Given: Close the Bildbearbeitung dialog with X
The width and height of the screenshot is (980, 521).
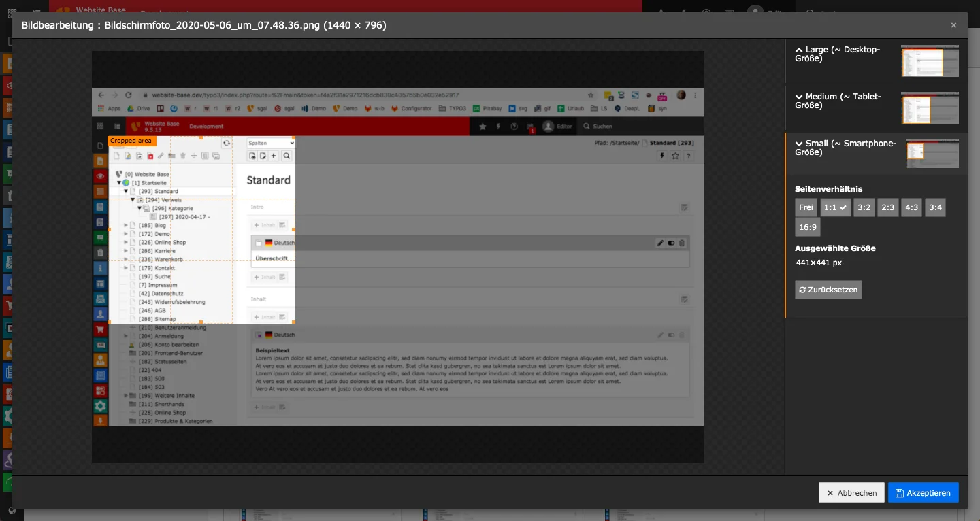Looking at the screenshot, I should click(953, 25).
